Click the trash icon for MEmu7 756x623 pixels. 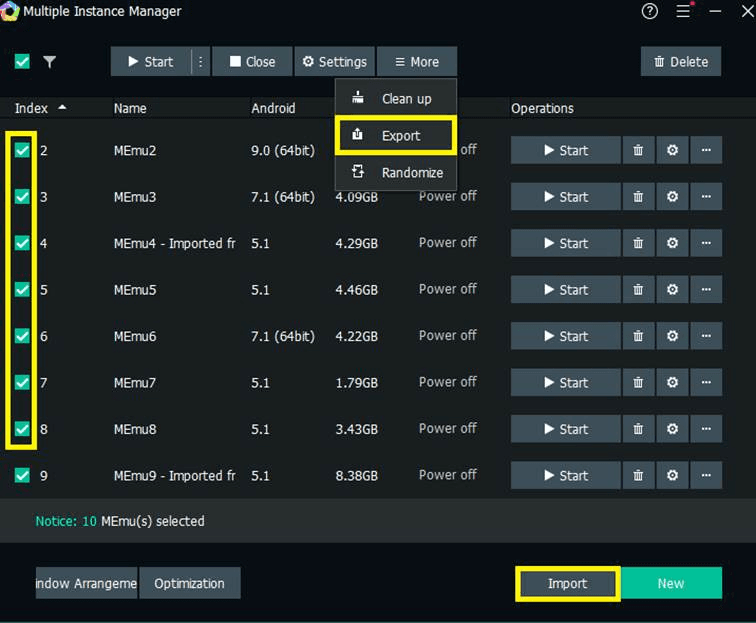pyautogui.click(x=638, y=383)
